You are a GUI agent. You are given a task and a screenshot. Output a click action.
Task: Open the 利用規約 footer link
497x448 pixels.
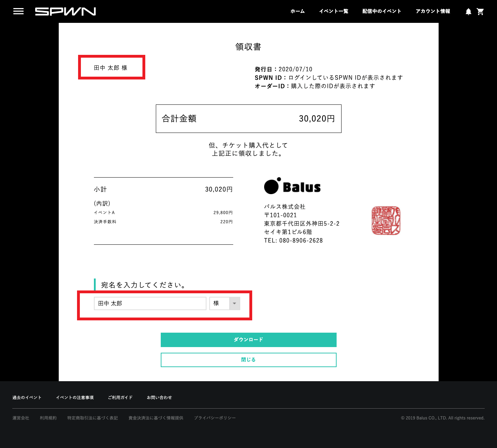click(48, 418)
